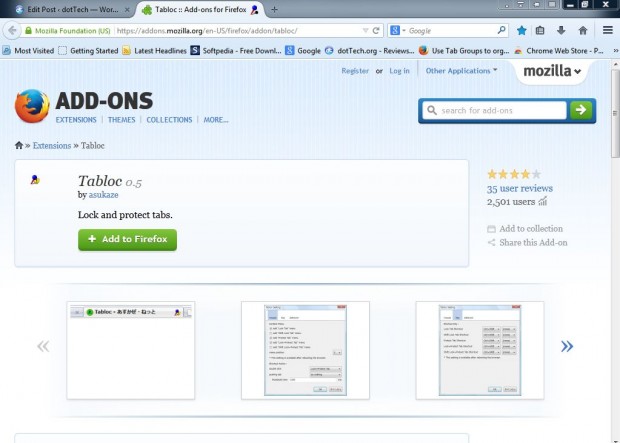Viewport: 620px width, 443px height.
Task: Open the Most Visited bookmarks folder
Action: [28, 50]
